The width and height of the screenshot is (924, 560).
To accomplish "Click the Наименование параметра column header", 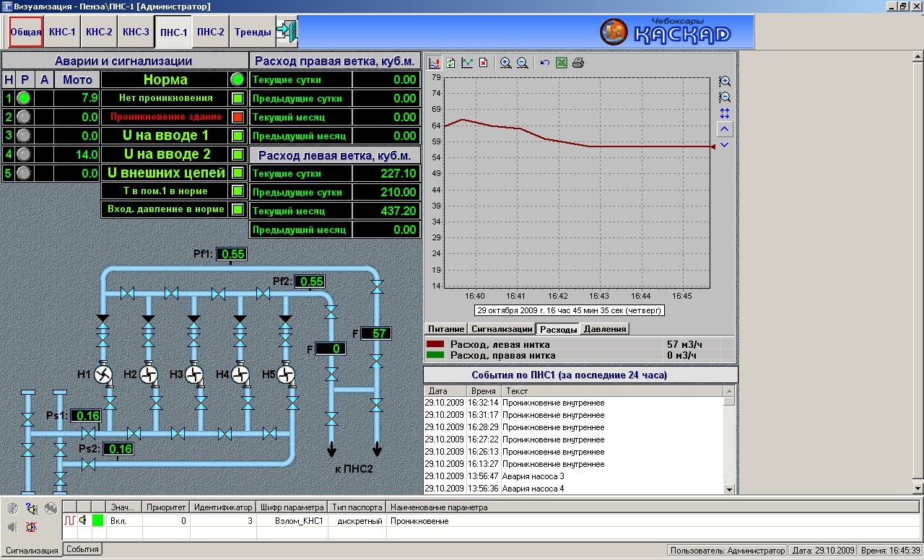I will click(x=653, y=507).
